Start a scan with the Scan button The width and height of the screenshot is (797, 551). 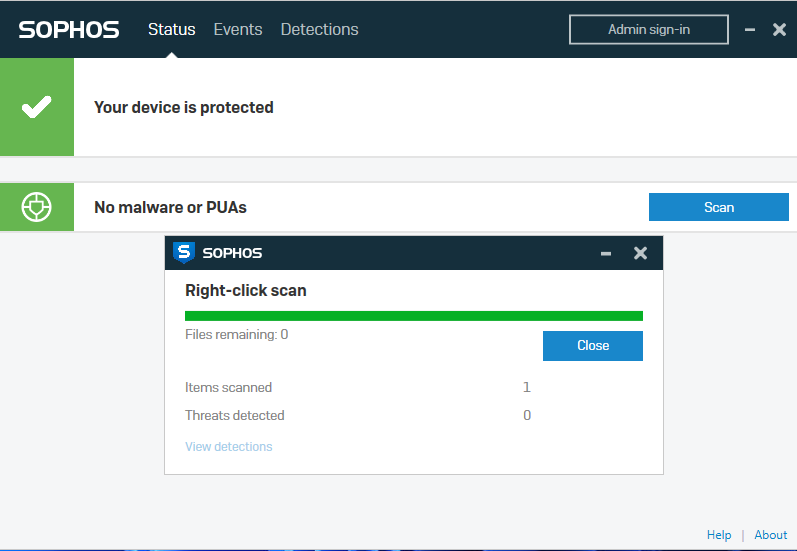click(x=718, y=207)
